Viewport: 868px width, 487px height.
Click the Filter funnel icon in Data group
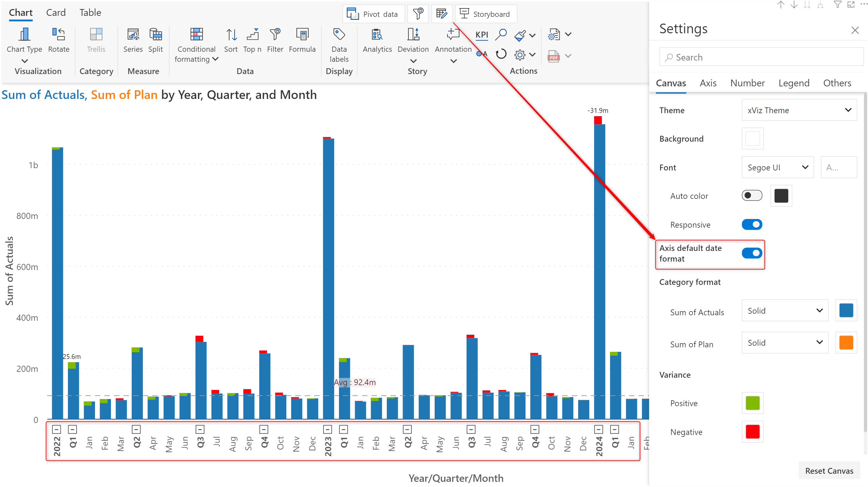(x=275, y=34)
